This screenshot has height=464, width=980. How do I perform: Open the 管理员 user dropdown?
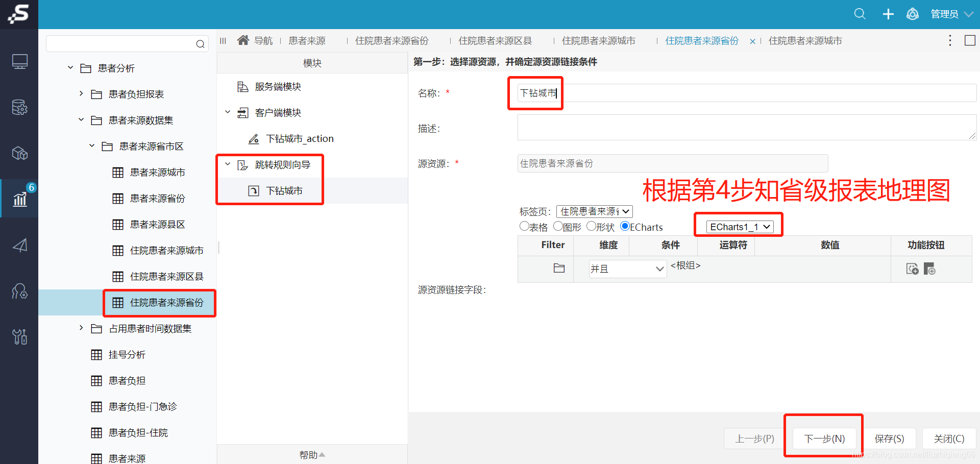point(952,14)
